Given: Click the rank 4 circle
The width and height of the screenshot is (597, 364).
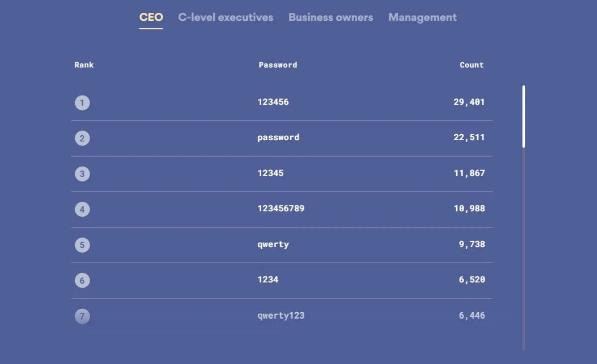Looking at the screenshot, I should tap(82, 209).
